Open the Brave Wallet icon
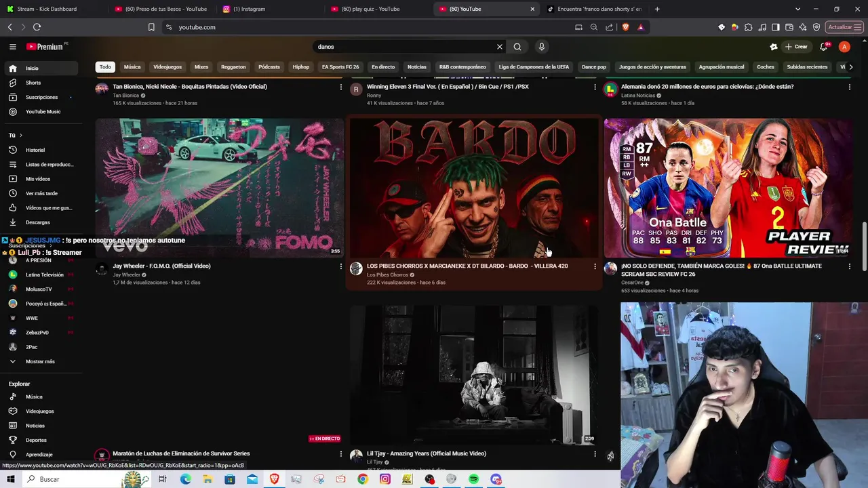The image size is (868, 488). point(789,27)
